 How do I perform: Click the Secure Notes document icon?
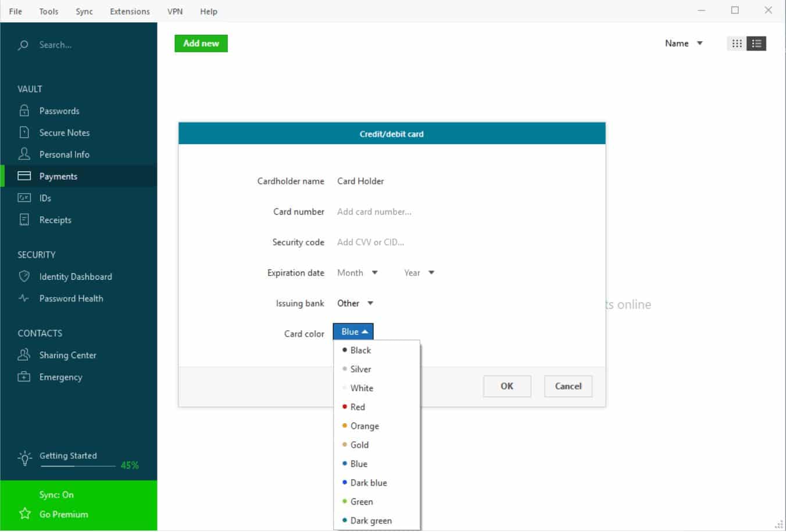click(24, 133)
